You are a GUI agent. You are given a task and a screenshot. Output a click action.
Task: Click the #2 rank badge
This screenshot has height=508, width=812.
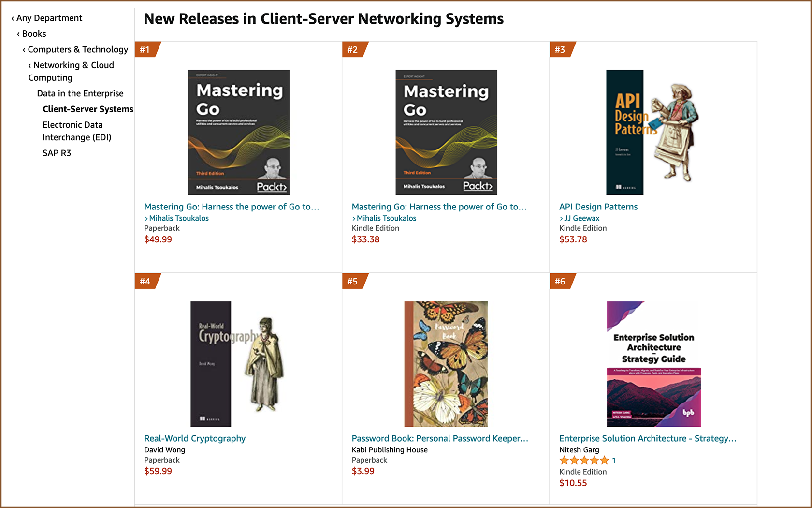pyautogui.click(x=355, y=49)
